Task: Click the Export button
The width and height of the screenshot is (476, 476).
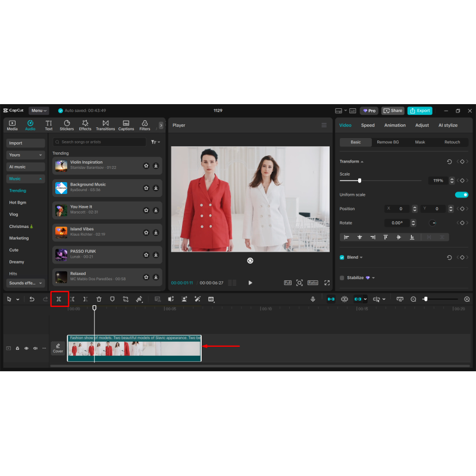Action: coord(420,111)
